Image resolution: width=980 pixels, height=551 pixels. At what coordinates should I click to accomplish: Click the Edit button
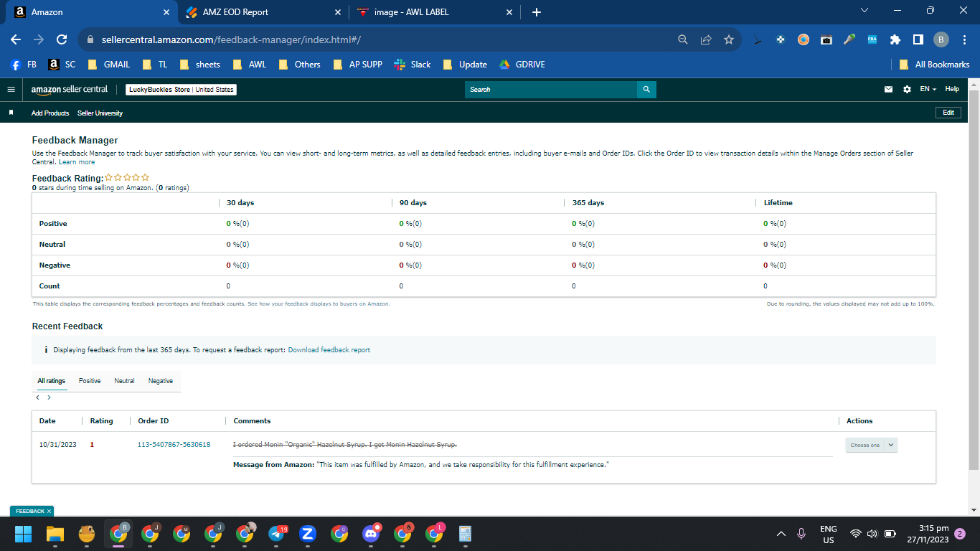tap(948, 113)
